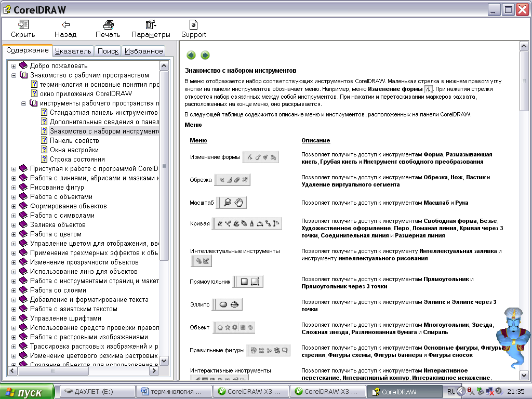Select Изменение прозрачности объектов in contents
Viewport: 532px width, 399px height.
tap(84, 262)
